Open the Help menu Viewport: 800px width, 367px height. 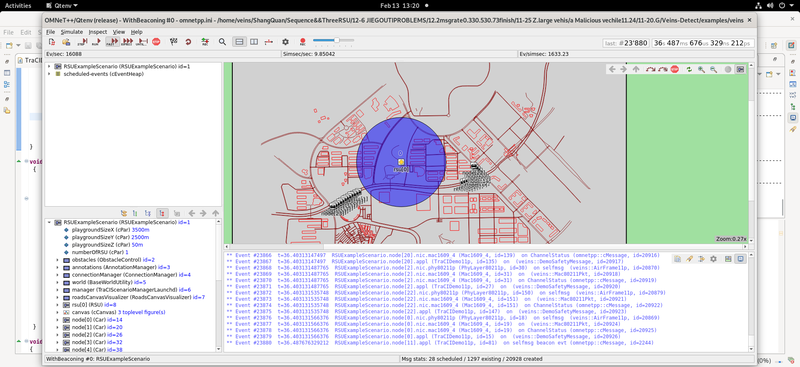[136, 32]
